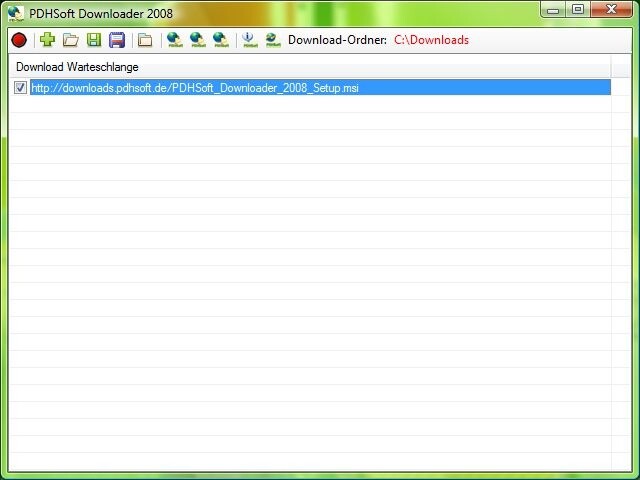Screen dimensions: 640x480
Task: Close the PDHSoft Downloader 2008 window
Action: (611, 10)
